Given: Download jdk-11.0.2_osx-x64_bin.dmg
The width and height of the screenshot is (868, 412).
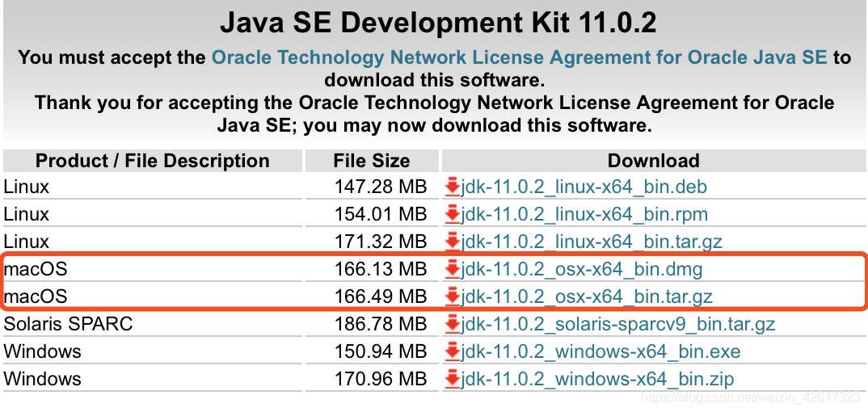Looking at the screenshot, I should pyautogui.click(x=582, y=269).
